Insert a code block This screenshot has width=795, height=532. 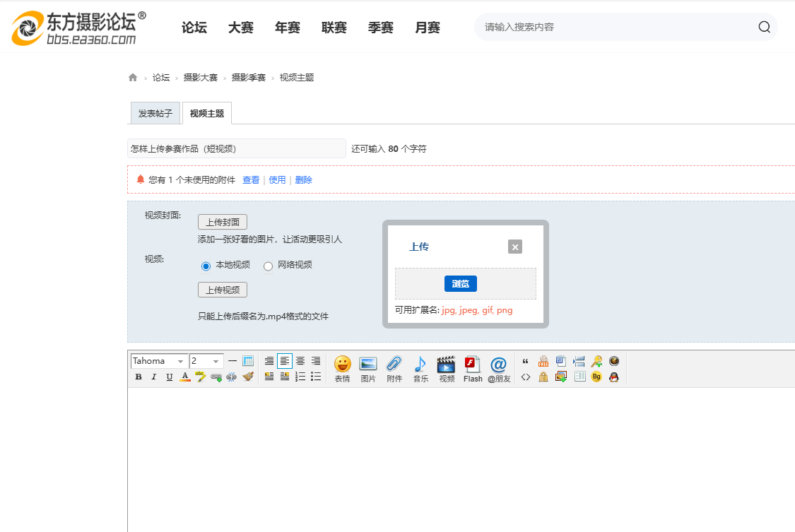[x=526, y=377]
